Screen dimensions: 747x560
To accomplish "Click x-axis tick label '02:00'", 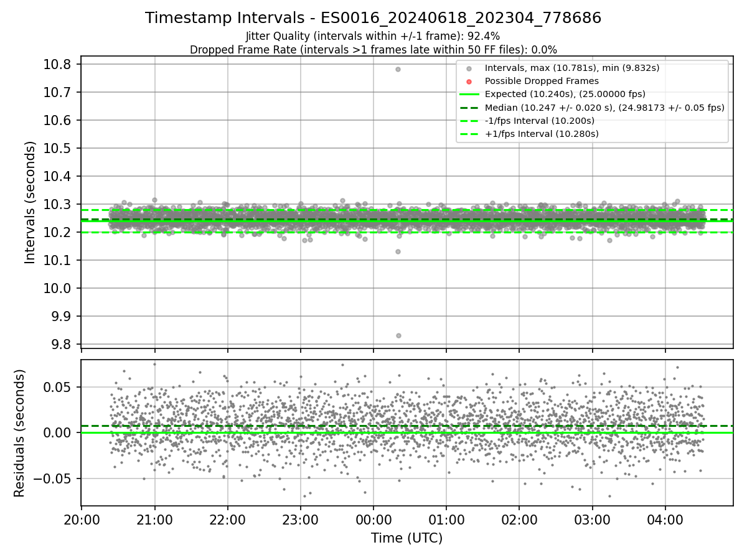I will point(519,520).
